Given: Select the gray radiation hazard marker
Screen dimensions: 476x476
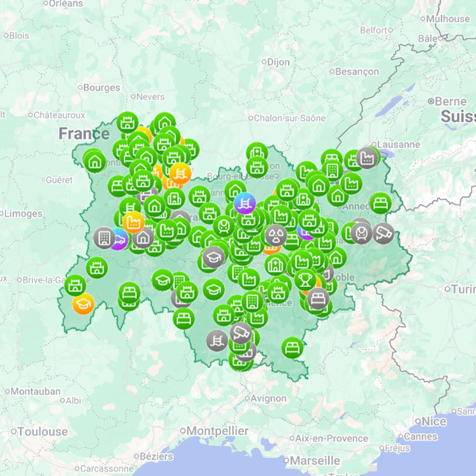Looking at the screenshot, I should click(x=276, y=235).
